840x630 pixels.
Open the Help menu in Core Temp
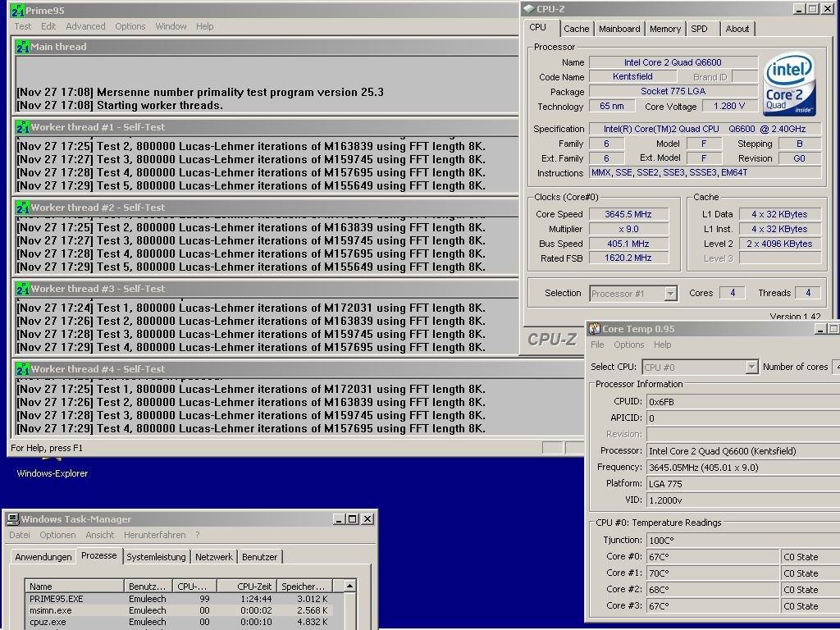(x=662, y=345)
